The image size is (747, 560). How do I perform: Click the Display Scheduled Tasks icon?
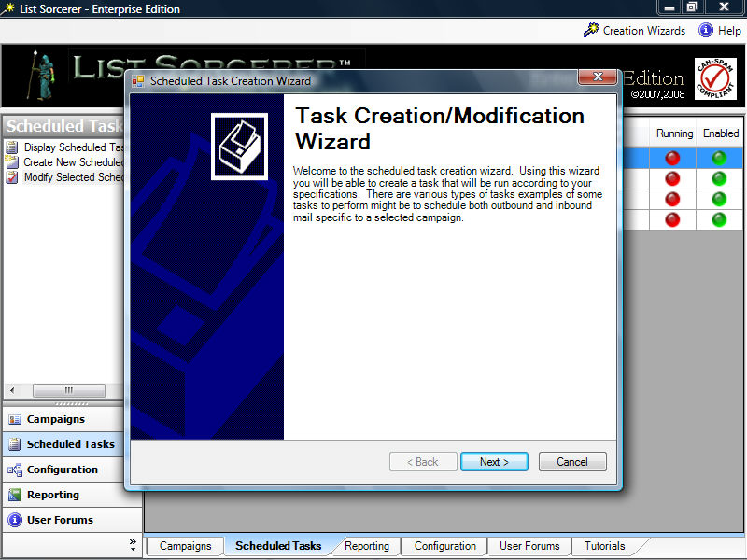pyautogui.click(x=12, y=147)
